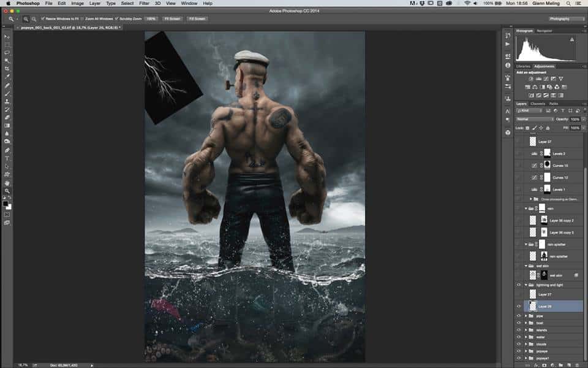Uncheck Scrubby Zoom option

click(116, 19)
